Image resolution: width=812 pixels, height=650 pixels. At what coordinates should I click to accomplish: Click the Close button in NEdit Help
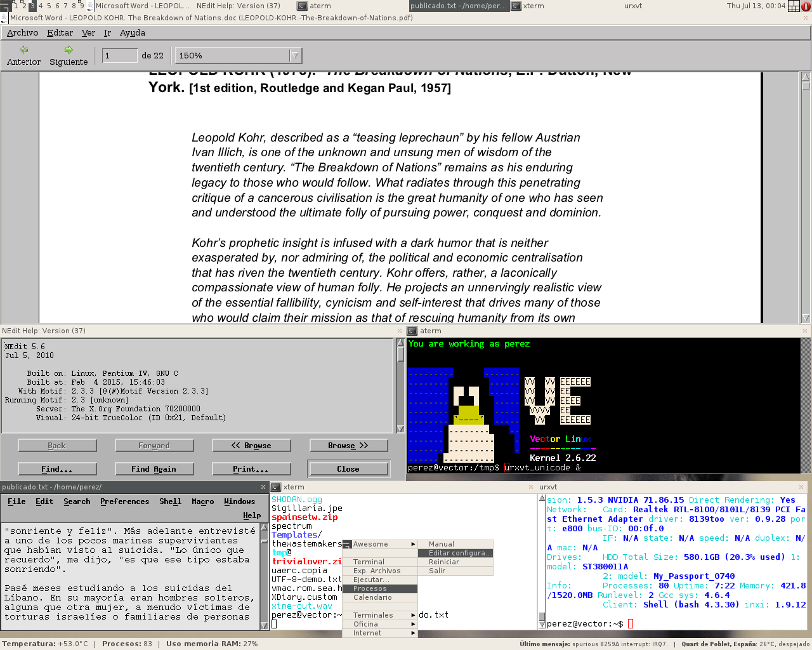click(348, 469)
